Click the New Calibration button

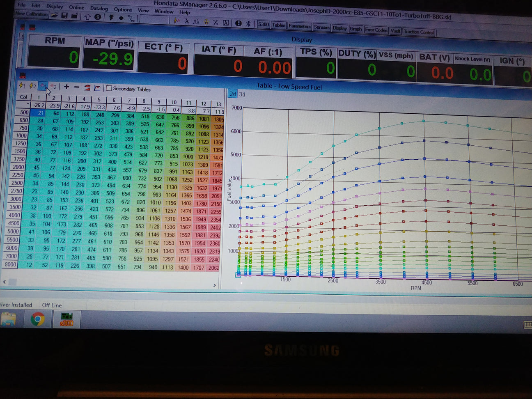(x=31, y=14)
